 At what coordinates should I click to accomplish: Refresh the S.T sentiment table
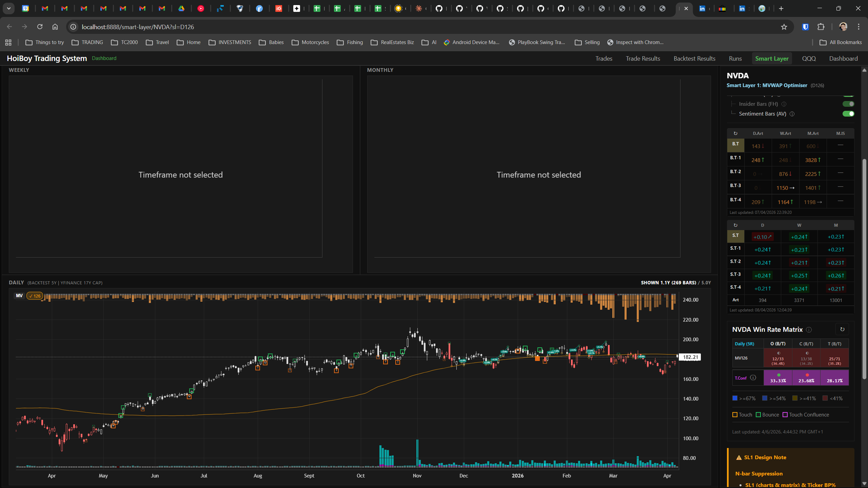click(735, 225)
